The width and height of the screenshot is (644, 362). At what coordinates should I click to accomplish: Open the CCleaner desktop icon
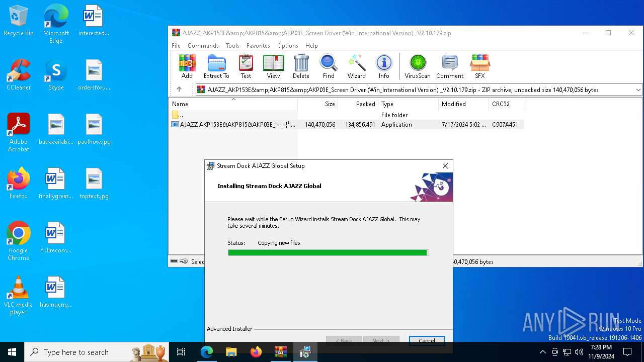(19, 75)
